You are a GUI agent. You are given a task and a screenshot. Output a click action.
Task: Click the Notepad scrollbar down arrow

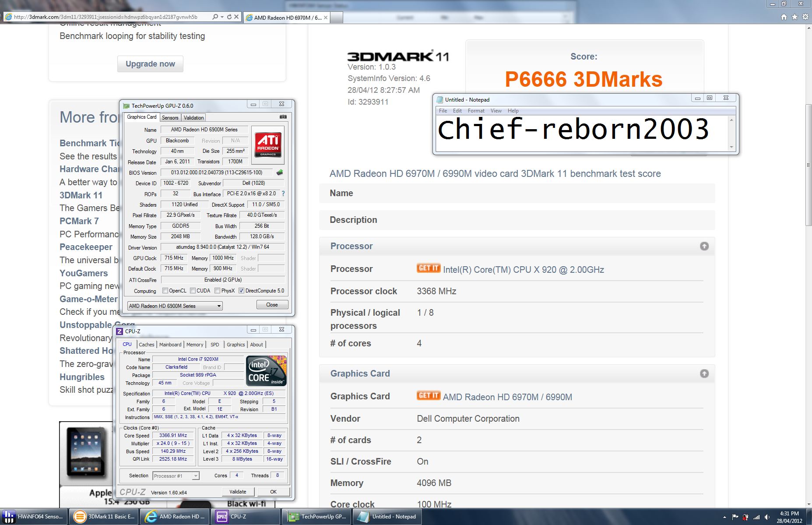click(x=731, y=147)
